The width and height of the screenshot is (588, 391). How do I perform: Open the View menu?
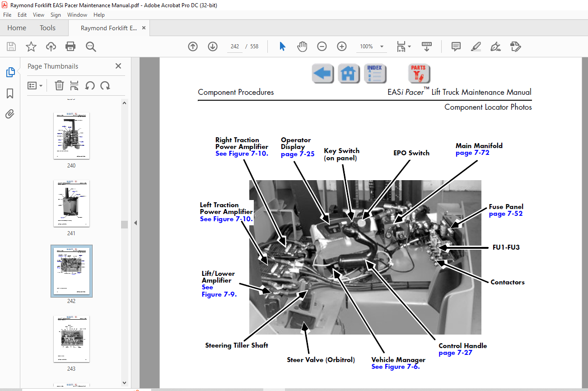pyautogui.click(x=38, y=15)
